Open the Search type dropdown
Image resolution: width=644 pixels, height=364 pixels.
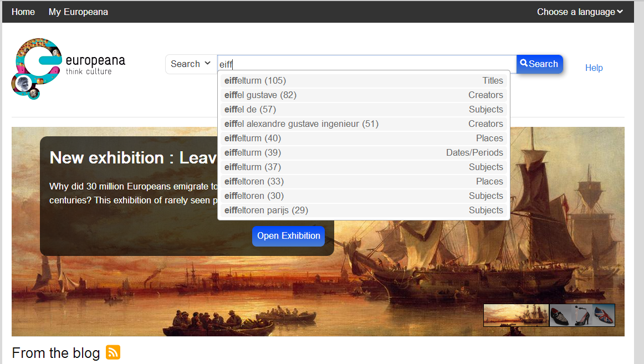point(191,64)
